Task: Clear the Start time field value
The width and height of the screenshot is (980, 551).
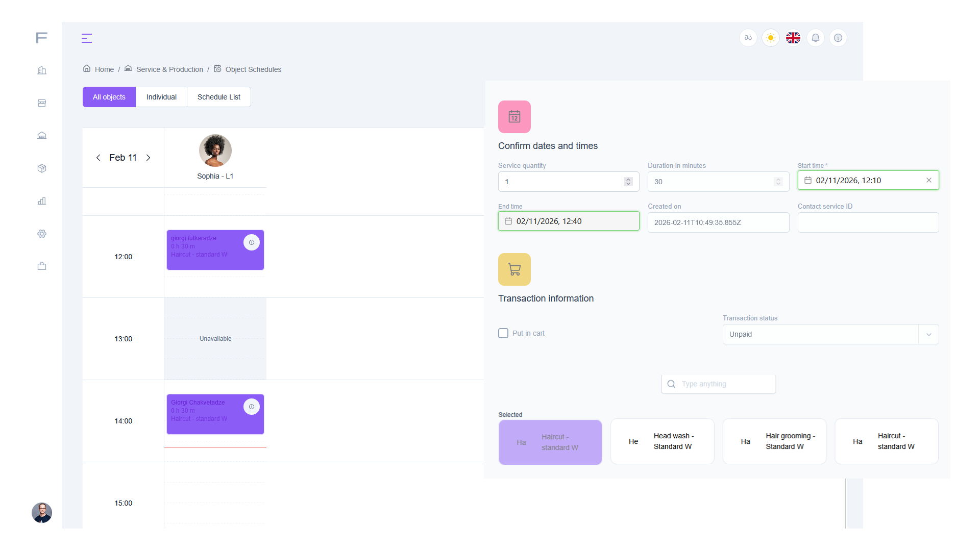Action: 928,180
